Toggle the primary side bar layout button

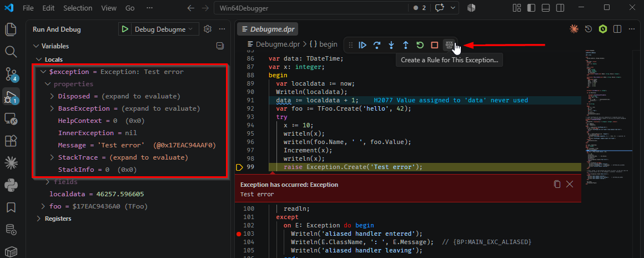(531, 7)
